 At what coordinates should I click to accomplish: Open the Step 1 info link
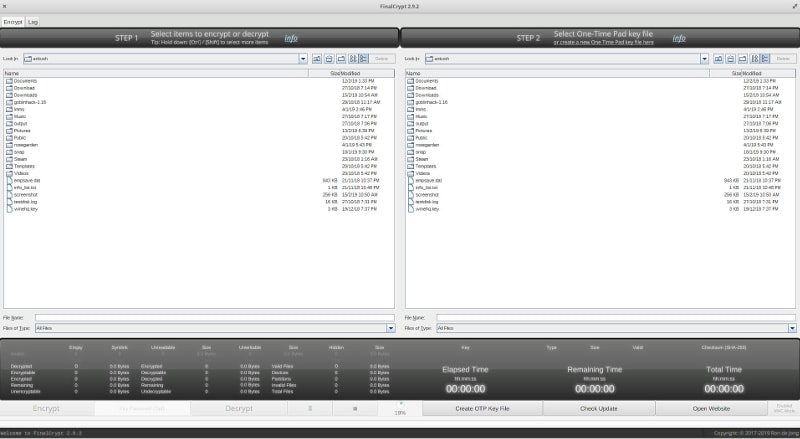point(291,38)
